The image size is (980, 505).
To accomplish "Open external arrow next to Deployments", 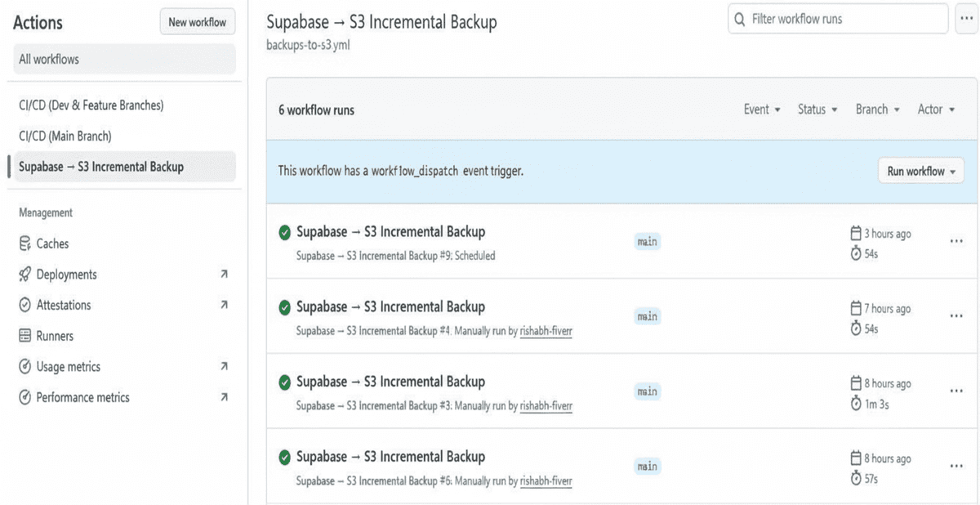I will click(x=224, y=275).
